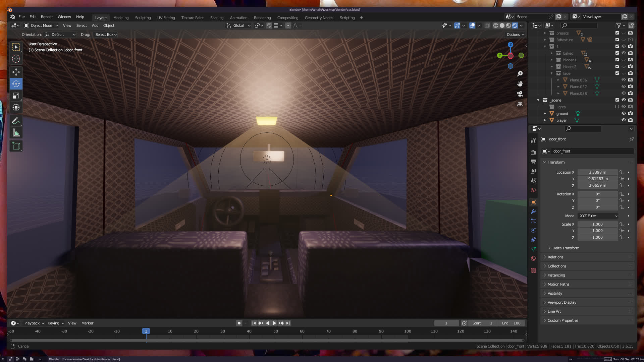Switch to orthographic grid view icon
Viewport: 644px width, 362px height.
(x=520, y=104)
